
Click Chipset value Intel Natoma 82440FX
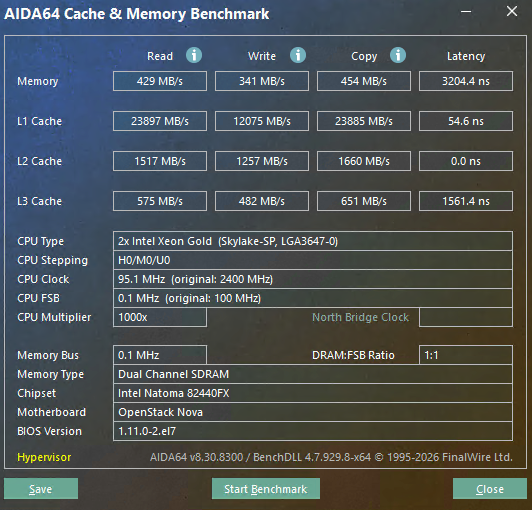pyautogui.click(x=313, y=393)
